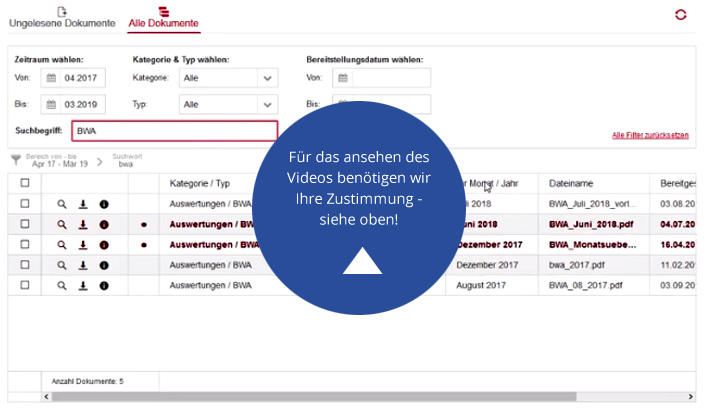The width and height of the screenshot is (728, 410).
Task: Download the BWA_08_2017.pdf document
Action: coord(83,285)
